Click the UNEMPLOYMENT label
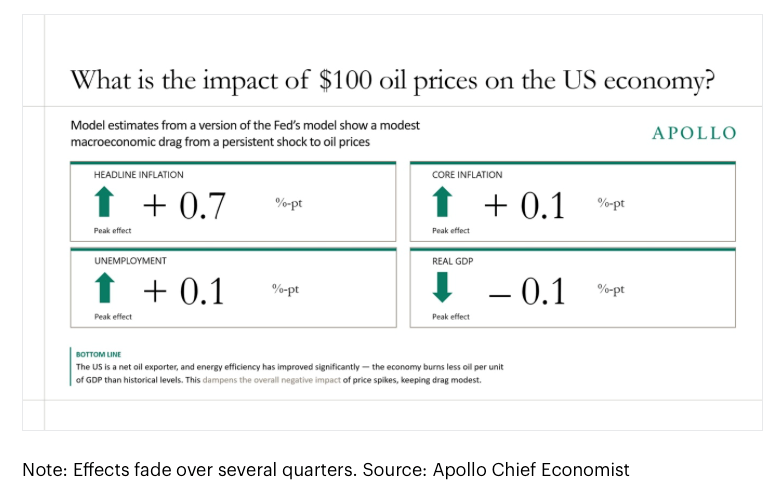 click(130, 261)
